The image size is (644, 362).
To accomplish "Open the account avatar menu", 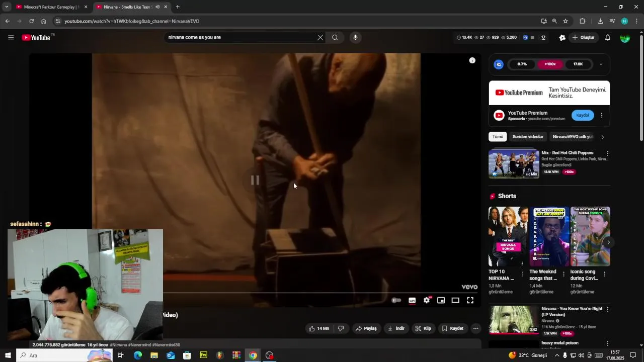I will [x=625, y=38].
